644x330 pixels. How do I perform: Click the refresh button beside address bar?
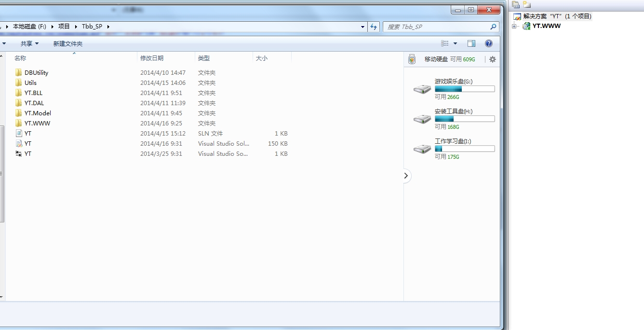[x=374, y=27]
